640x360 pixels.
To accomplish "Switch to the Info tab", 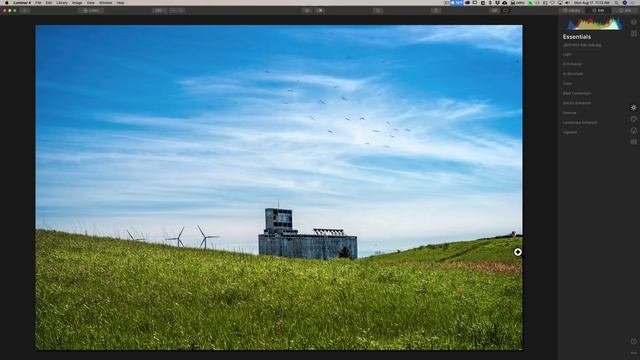I will click(624, 11).
